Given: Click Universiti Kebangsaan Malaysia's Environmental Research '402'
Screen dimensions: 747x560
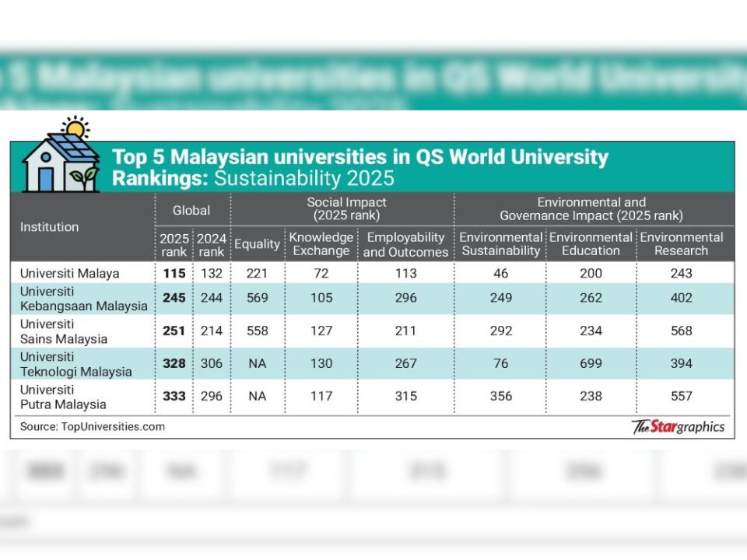Looking at the screenshot, I should tap(682, 298).
